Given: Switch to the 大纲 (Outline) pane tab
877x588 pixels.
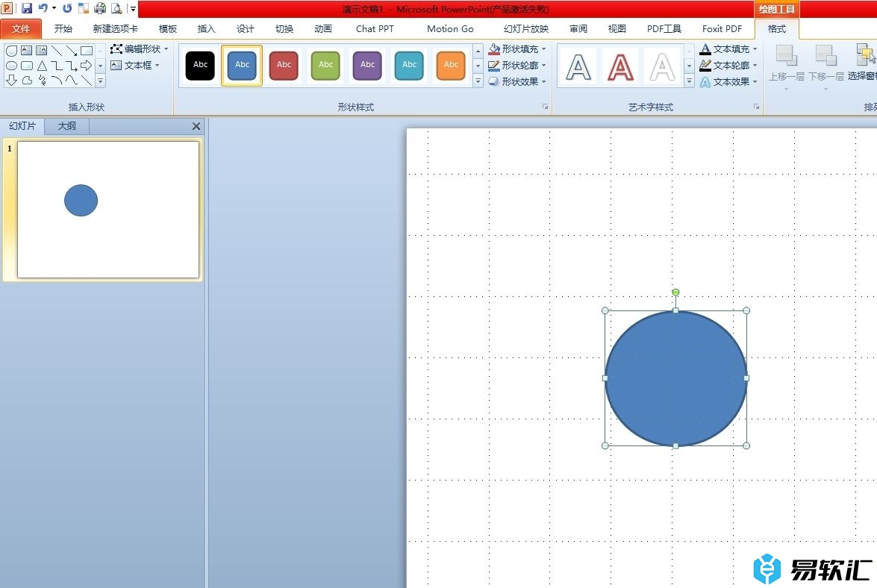Looking at the screenshot, I should [67, 126].
